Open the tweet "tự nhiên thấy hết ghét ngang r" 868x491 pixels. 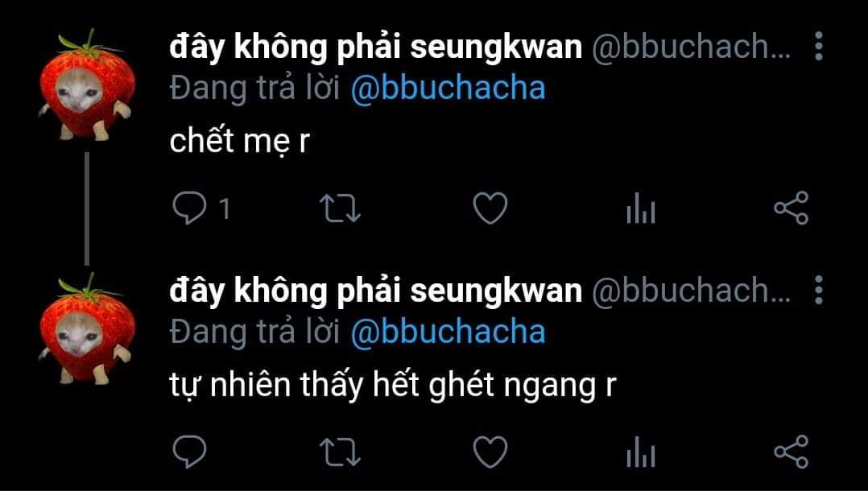392,385
